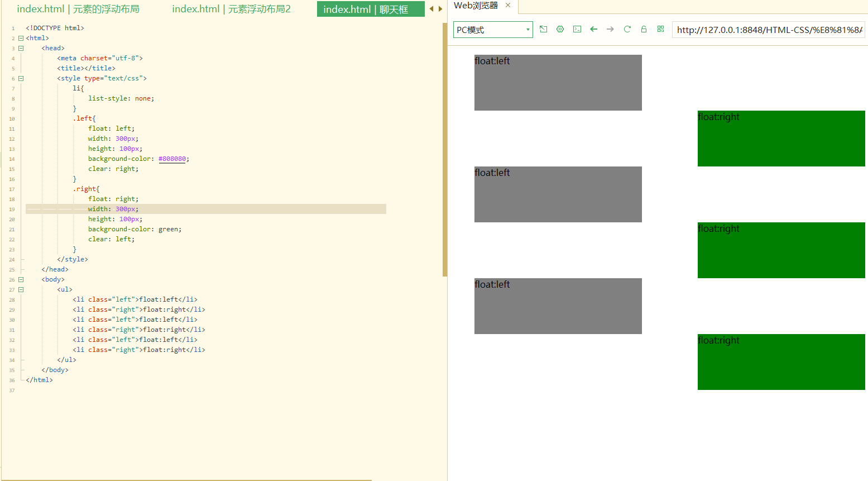The width and height of the screenshot is (868, 481).
Task: Switch to 元素的浮动布局 tab
Action: 78,9
